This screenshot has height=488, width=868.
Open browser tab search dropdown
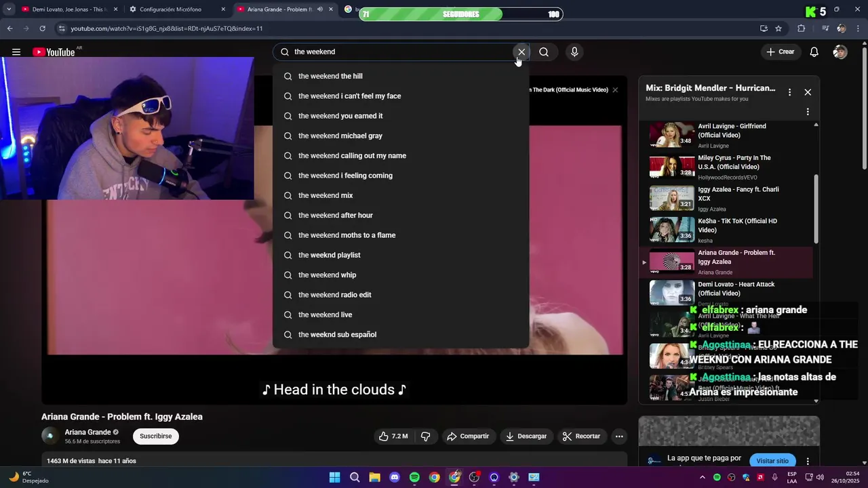tap(9, 9)
